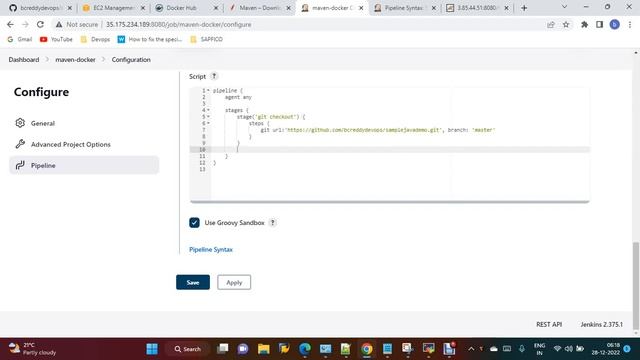
Task: Collapse pipeline block at line 1
Action: (208, 90)
